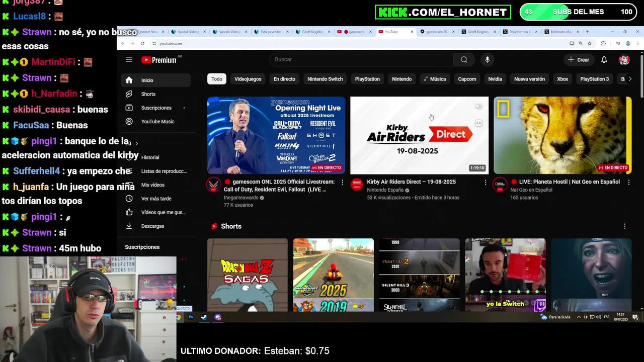644x362 pixels.
Task: Play the Kirby Air Riders Direct thumbnail
Action: (x=419, y=135)
